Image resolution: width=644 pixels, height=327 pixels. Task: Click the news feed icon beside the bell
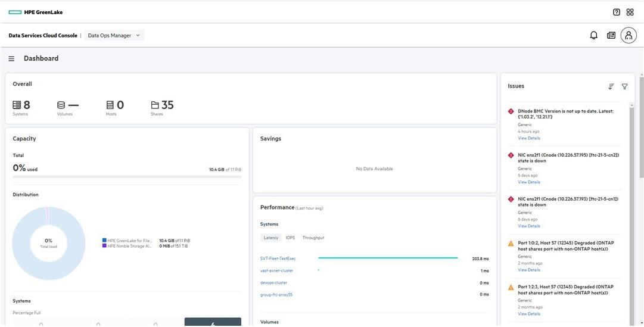[611, 36]
